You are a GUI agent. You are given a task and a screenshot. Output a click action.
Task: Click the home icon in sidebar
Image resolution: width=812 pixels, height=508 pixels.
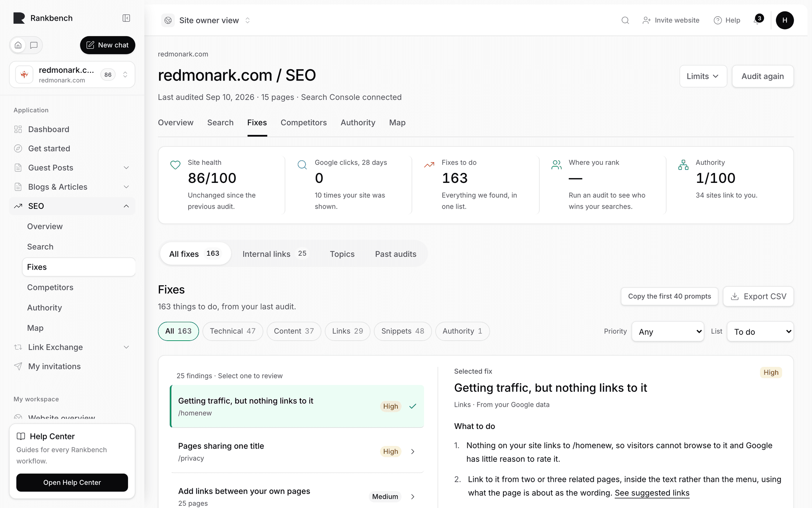coord(18,45)
